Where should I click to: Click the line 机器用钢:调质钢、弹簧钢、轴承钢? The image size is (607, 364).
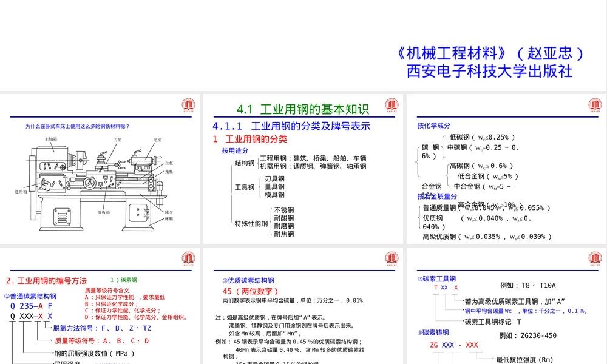tap(313, 166)
